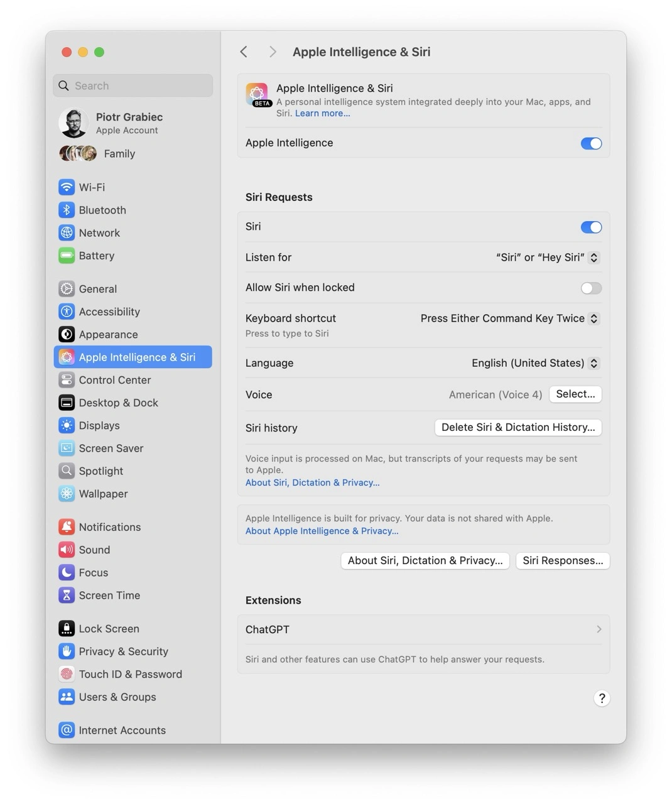Click the "Apple Account" text under the user name
The width and height of the screenshot is (672, 804).
pos(127,131)
